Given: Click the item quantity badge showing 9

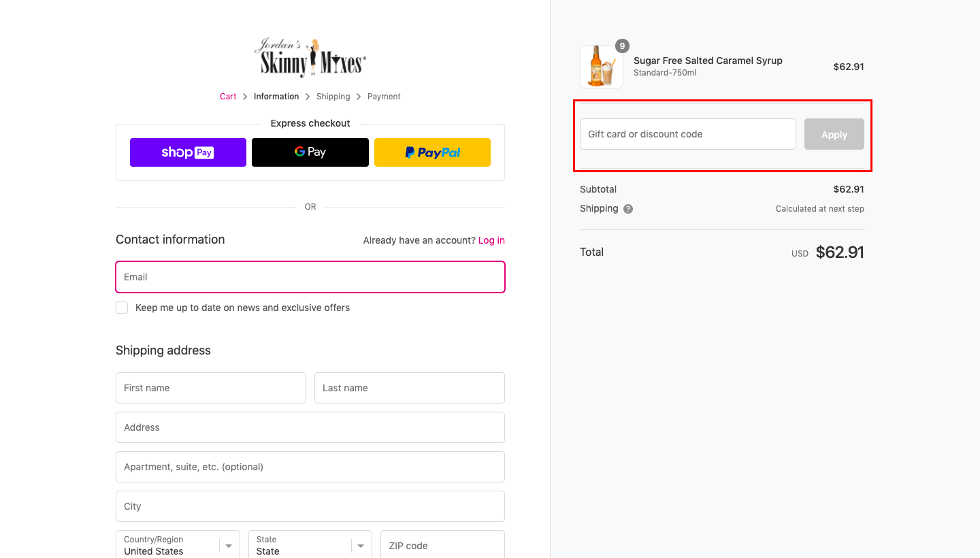Looking at the screenshot, I should [622, 46].
